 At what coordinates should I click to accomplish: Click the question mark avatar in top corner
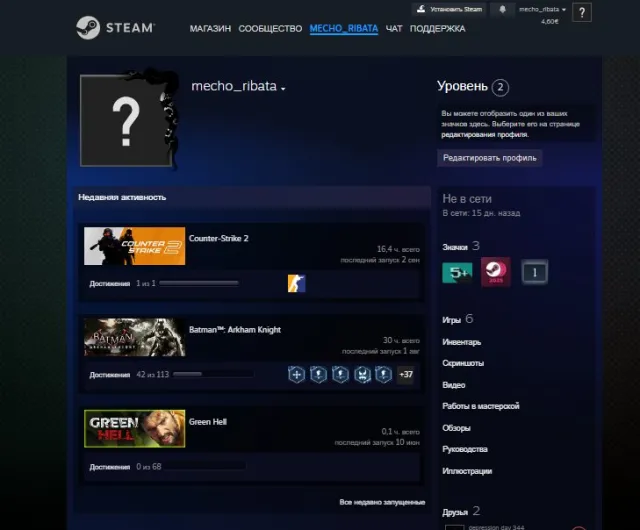[582, 12]
